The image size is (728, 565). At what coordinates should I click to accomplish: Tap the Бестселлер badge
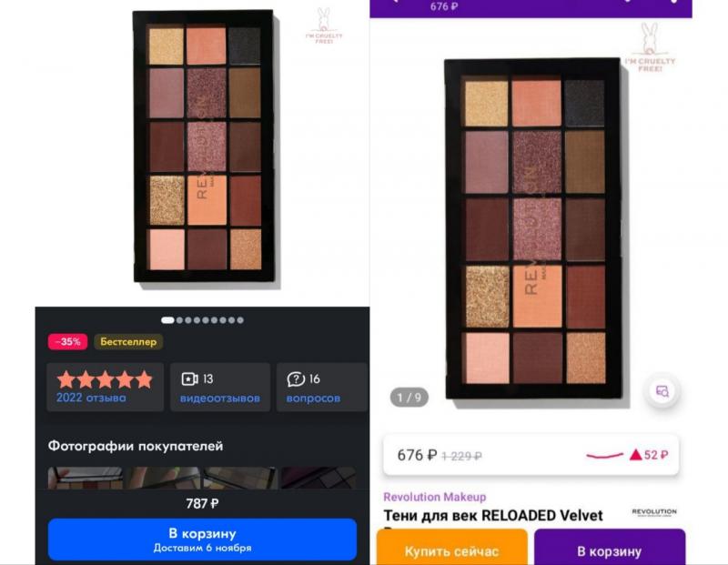pos(128,342)
